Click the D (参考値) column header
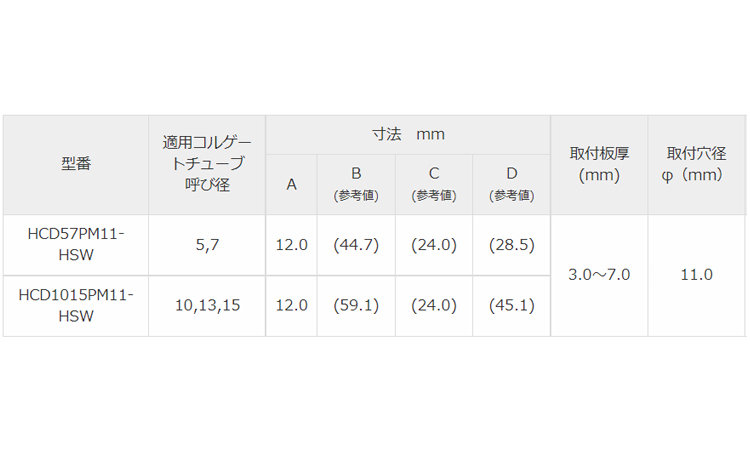The height and width of the screenshot is (450, 750). 512,184
